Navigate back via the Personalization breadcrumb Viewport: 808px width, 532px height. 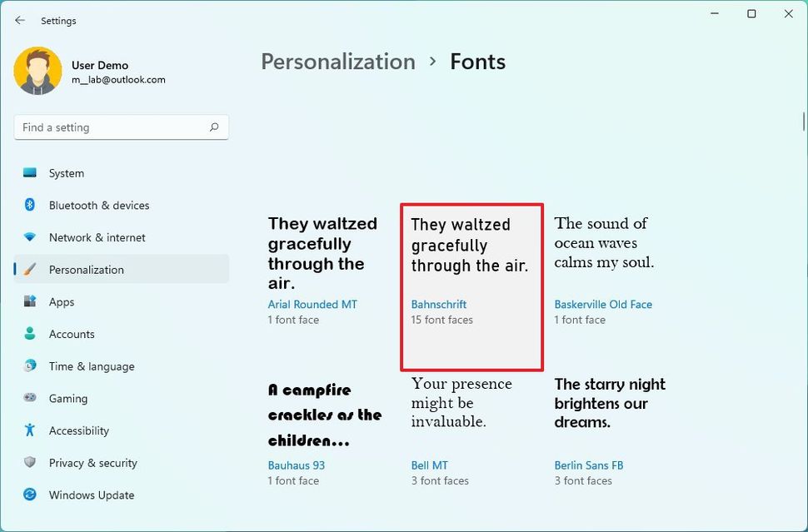(x=337, y=62)
